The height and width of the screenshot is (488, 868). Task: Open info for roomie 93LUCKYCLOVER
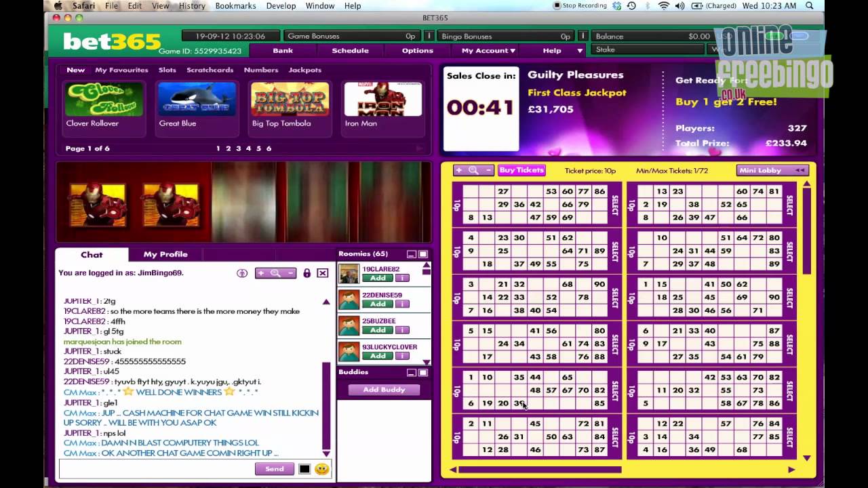point(402,356)
